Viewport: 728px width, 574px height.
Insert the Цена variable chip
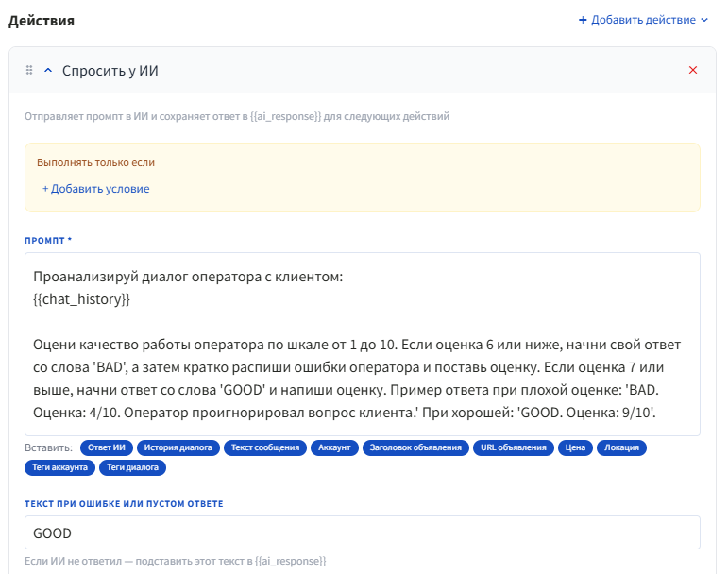(575, 447)
